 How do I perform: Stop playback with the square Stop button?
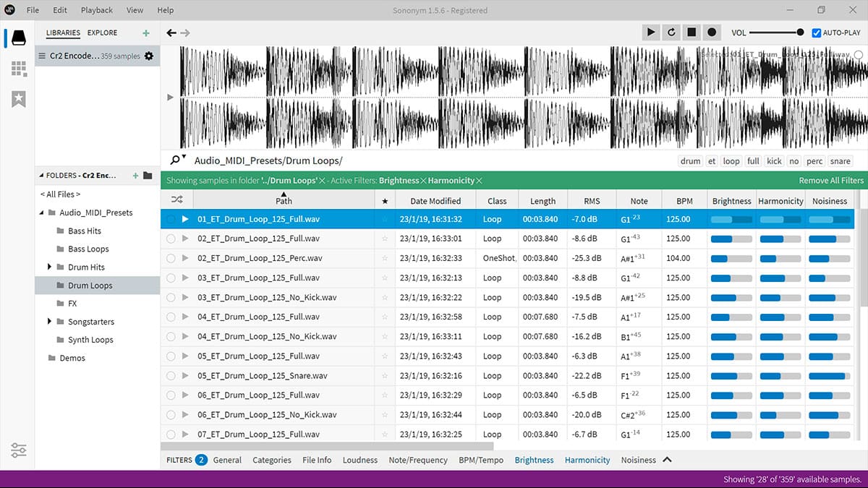[x=692, y=33]
